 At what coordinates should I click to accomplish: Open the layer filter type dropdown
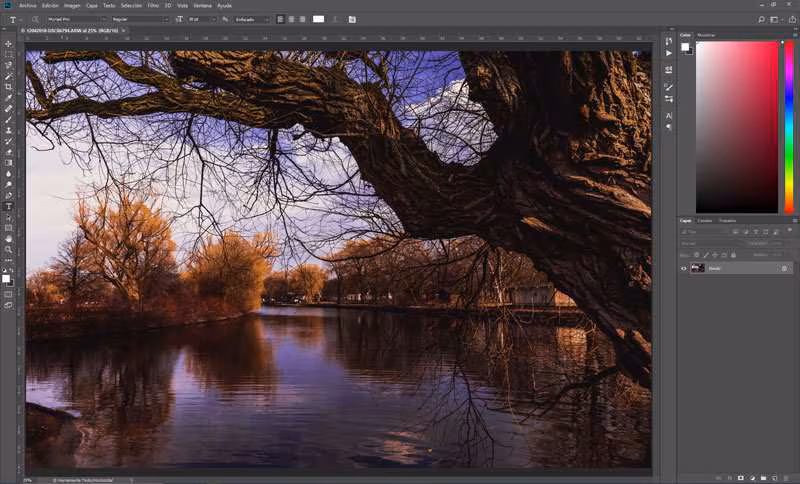coord(705,232)
